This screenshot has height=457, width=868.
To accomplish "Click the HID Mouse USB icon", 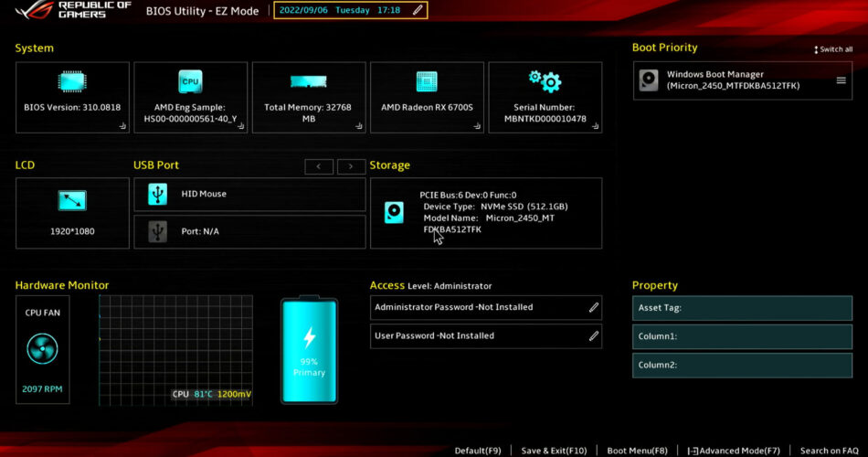I will pos(158,195).
